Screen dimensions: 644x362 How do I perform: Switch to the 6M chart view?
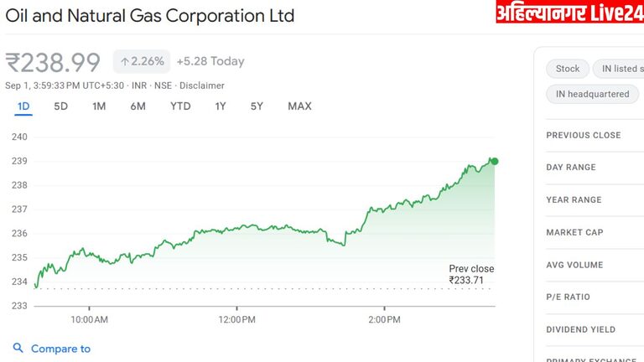coord(138,106)
